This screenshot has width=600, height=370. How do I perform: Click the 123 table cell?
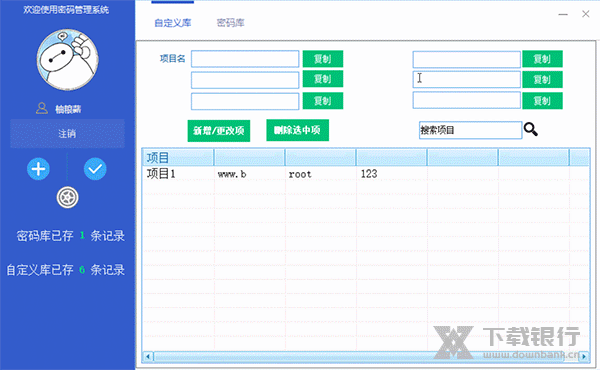coord(391,174)
